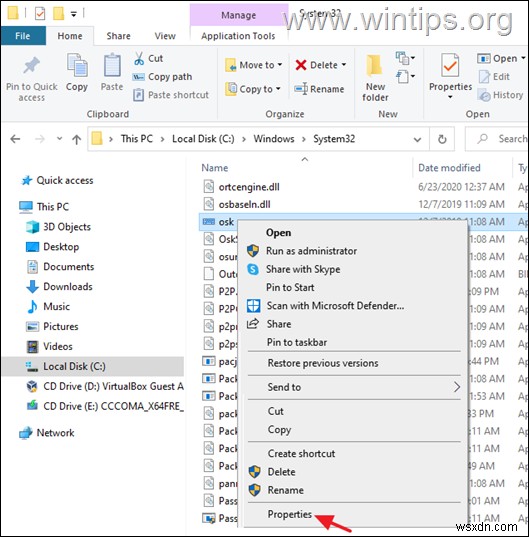Choose Share with Skype
This screenshot has width=529, height=537.
tap(303, 269)
